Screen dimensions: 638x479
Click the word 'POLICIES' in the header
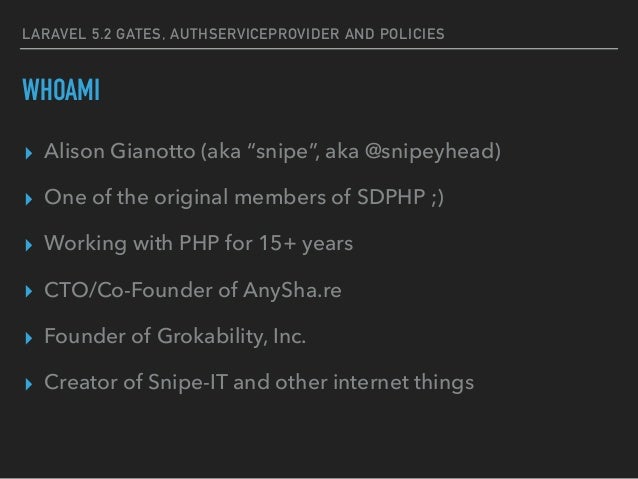pyautogui.click(x=412, y=34)
